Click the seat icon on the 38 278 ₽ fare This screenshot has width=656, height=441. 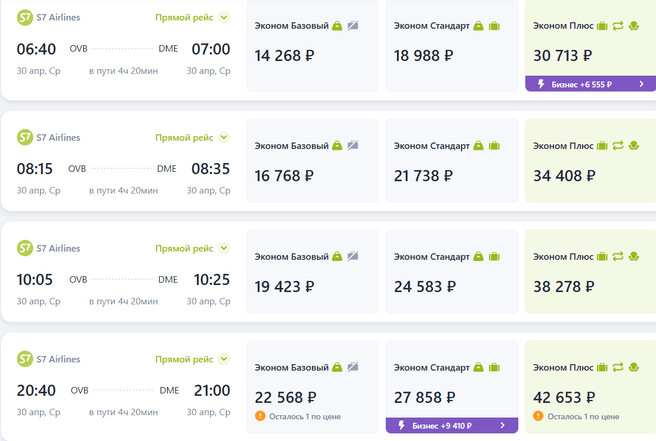[634, 257]
